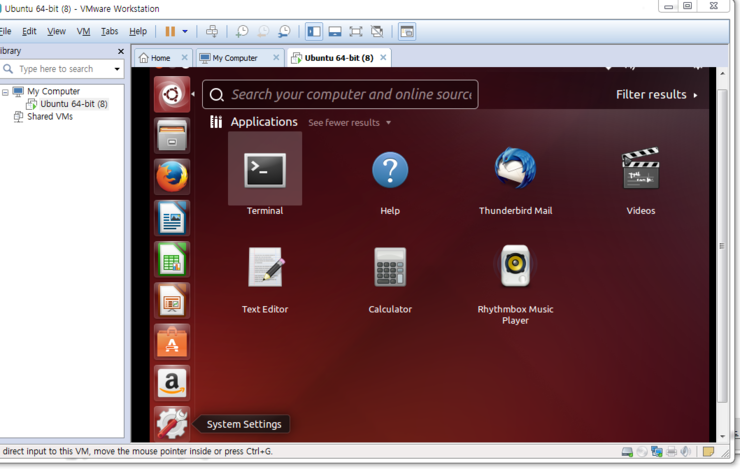
Task: Click the Dash search field
Action: [x=340, y=94]
